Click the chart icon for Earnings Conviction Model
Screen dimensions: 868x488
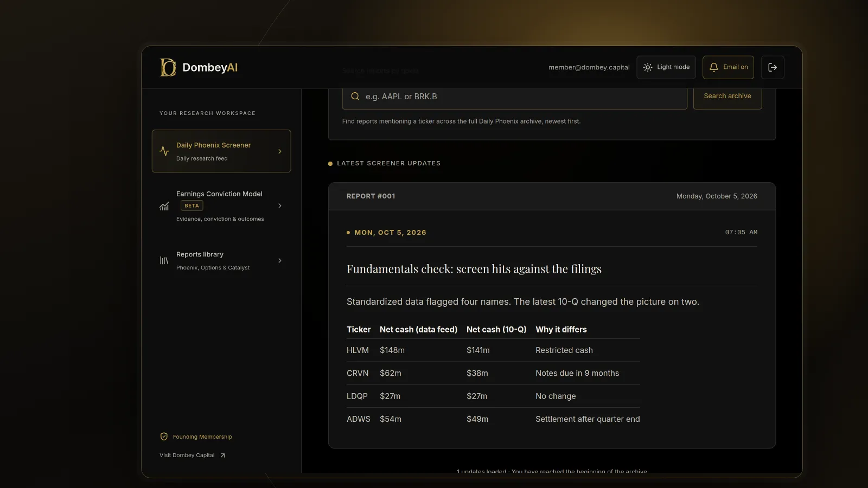coord(164,206)
